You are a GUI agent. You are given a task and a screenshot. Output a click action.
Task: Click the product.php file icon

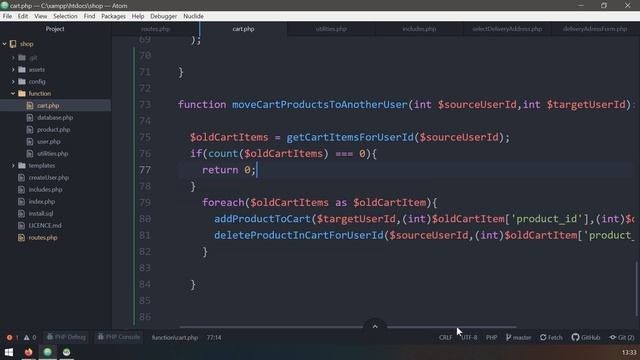(x=30, y=129)
